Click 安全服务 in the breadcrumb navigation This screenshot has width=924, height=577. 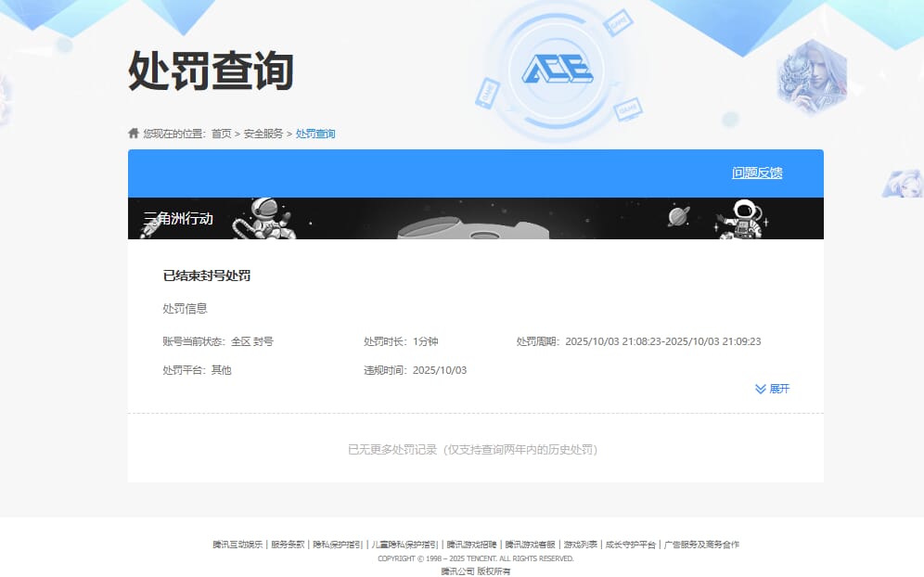(x=263, y=134)
